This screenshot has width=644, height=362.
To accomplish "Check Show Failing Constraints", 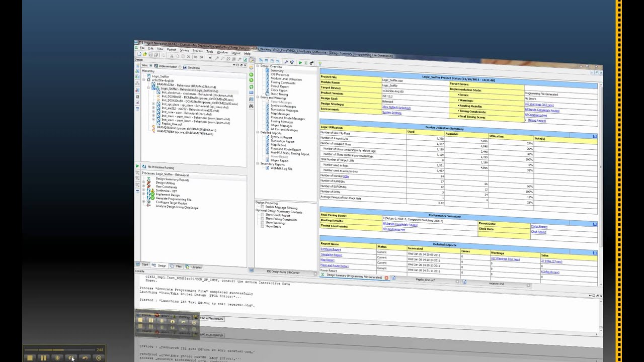I will 262,219.
